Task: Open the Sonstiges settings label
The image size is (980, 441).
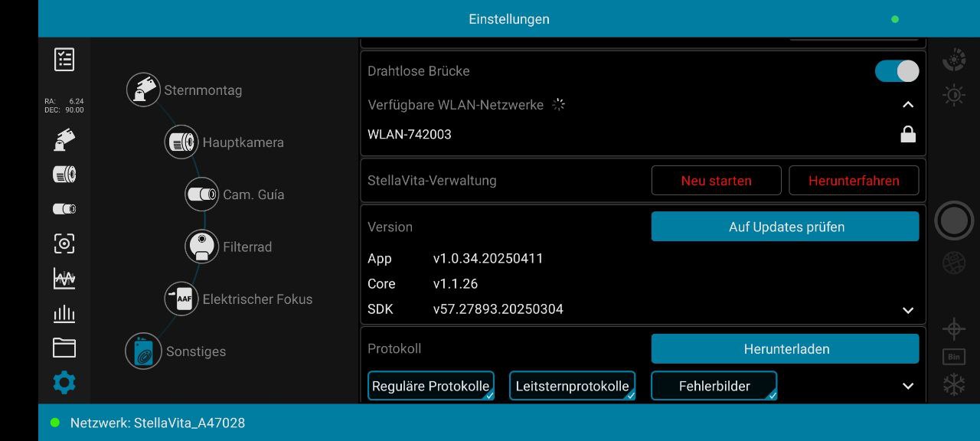Action: tap(196, 351)
